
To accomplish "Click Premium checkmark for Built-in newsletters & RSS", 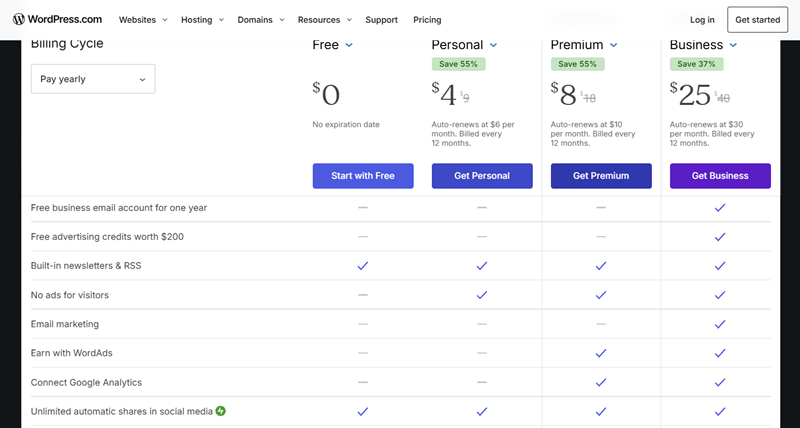I will [x=601, y=266].
